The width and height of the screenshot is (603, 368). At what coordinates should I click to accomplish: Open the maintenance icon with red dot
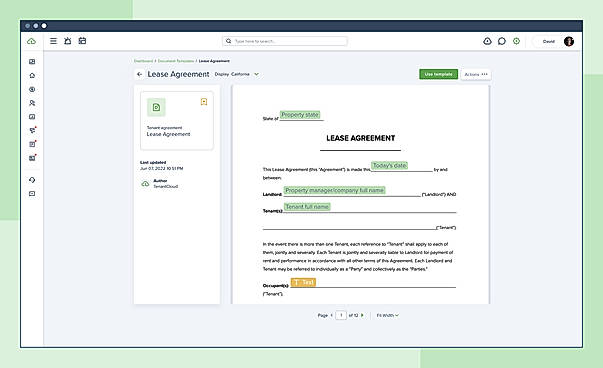(33, 130)
